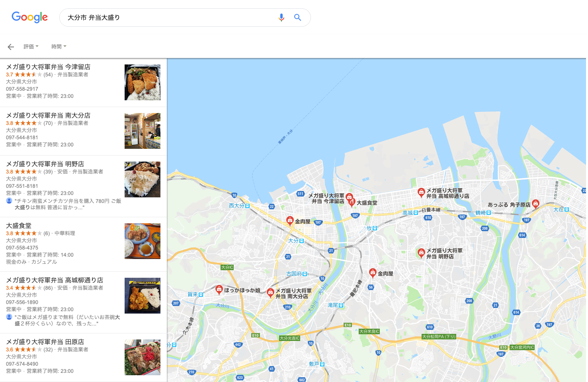Viewport: 588px width, 382px height.
Task: Click the 南大分店 shop interior thumbnail
Action: click(x=143, y=131)
